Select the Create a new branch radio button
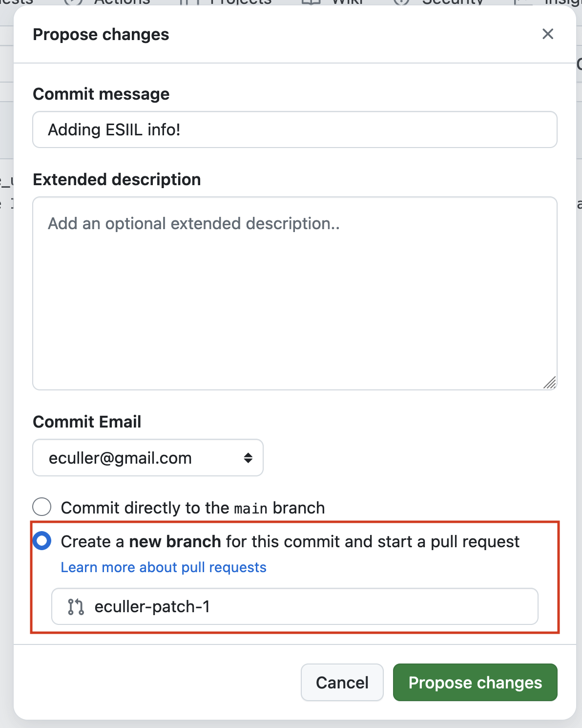Image resolution: width=582 pixels, height=728 pixels. pos(42,541)
